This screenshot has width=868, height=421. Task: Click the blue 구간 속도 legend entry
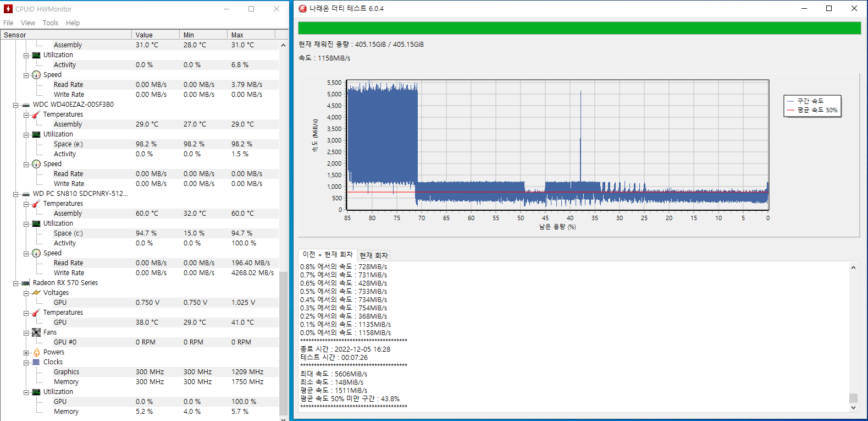(805, 101)
